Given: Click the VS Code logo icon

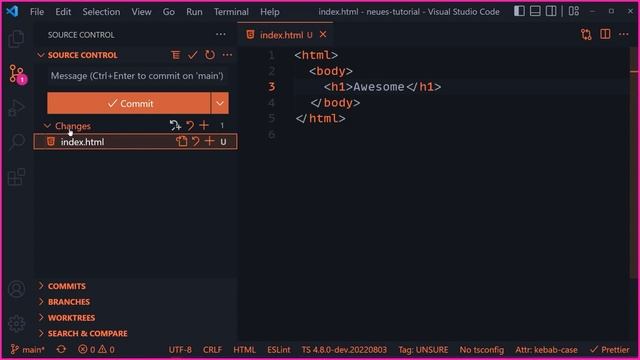Looking at the screenshot, I should pos(12,11).
